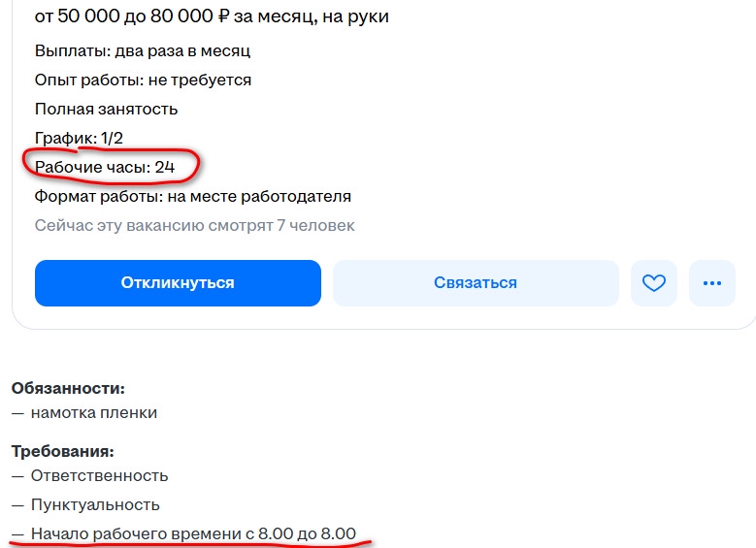This screenshot has height=548, width=756.
Task: Click Формат работы: на месте работодателя
Action: [x=193, y=197]
